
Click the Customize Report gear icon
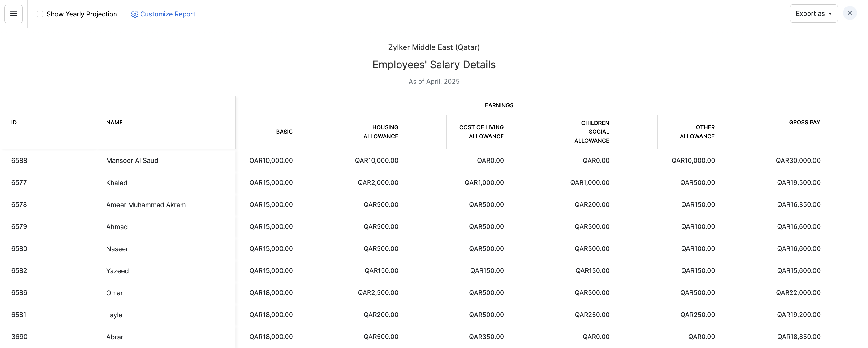click(134, 14)
